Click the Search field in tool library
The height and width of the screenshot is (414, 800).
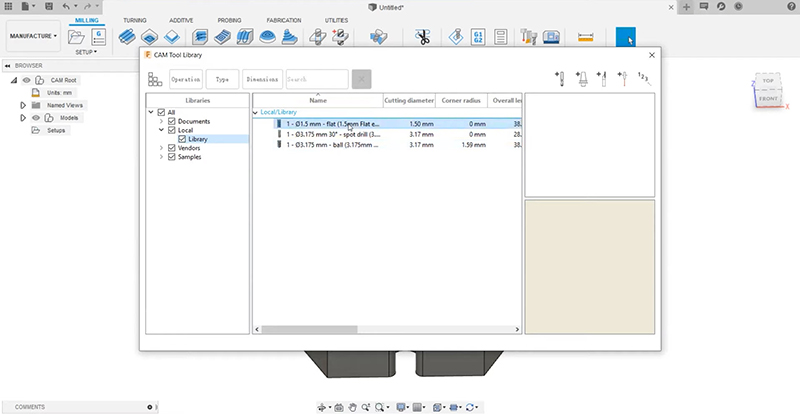pos(316,79)
